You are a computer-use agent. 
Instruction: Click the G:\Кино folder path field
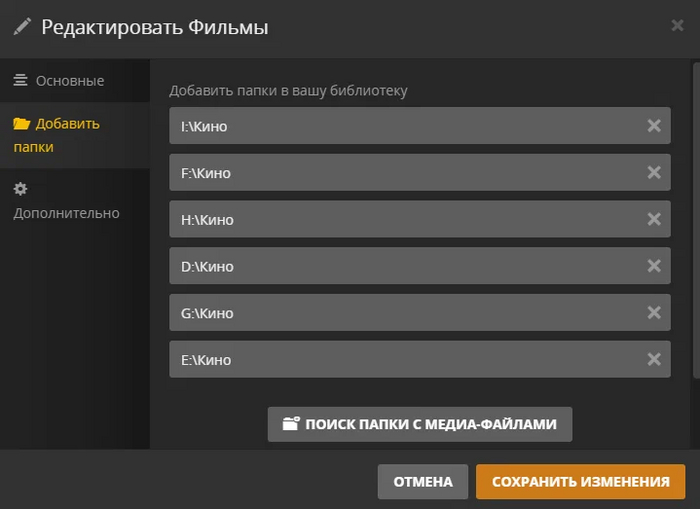[400, 313]
